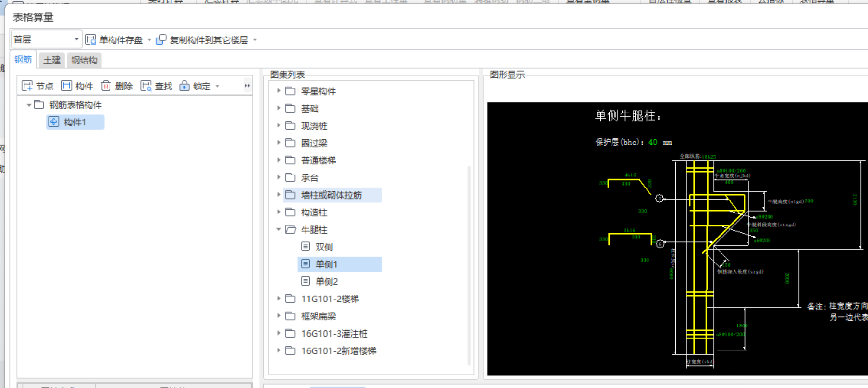Select the 框架扁梁 folder label
868x388 pixels.
pyautogui.click(x=318, y=316)
